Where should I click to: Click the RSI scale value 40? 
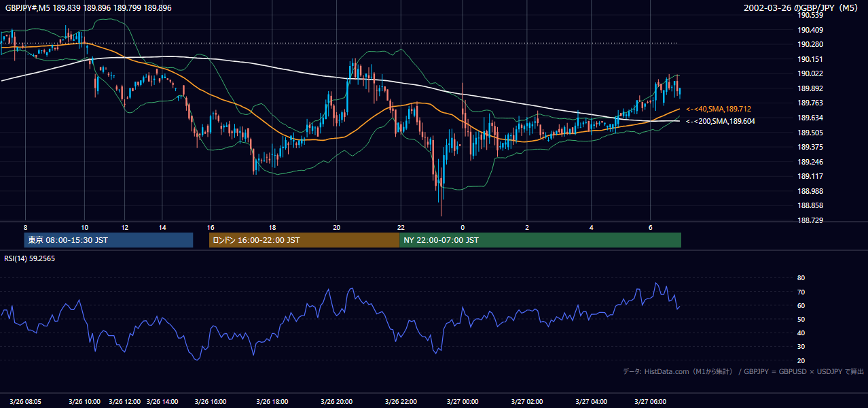[801, 333]
